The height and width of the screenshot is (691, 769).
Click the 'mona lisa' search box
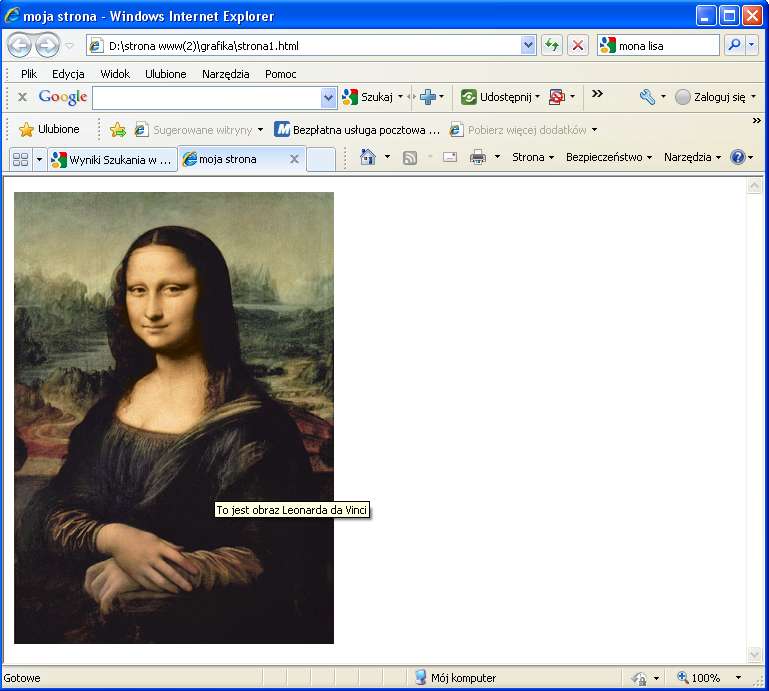(658, 46)
